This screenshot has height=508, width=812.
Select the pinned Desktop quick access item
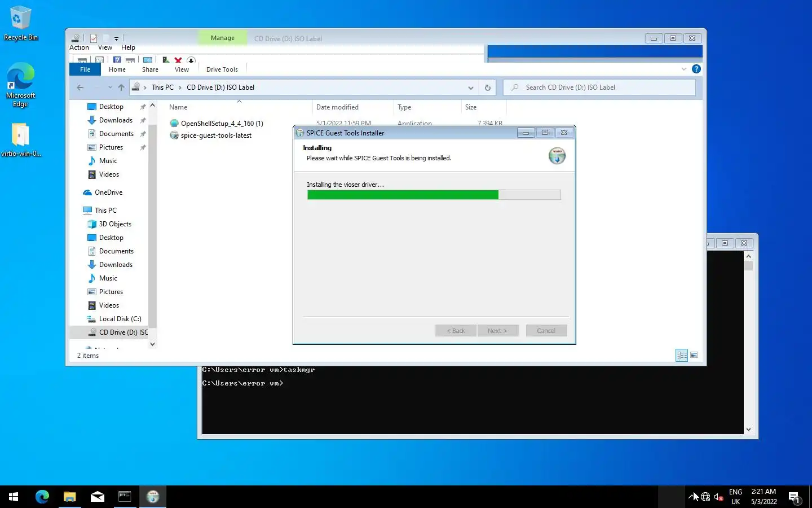coord(111,107)
